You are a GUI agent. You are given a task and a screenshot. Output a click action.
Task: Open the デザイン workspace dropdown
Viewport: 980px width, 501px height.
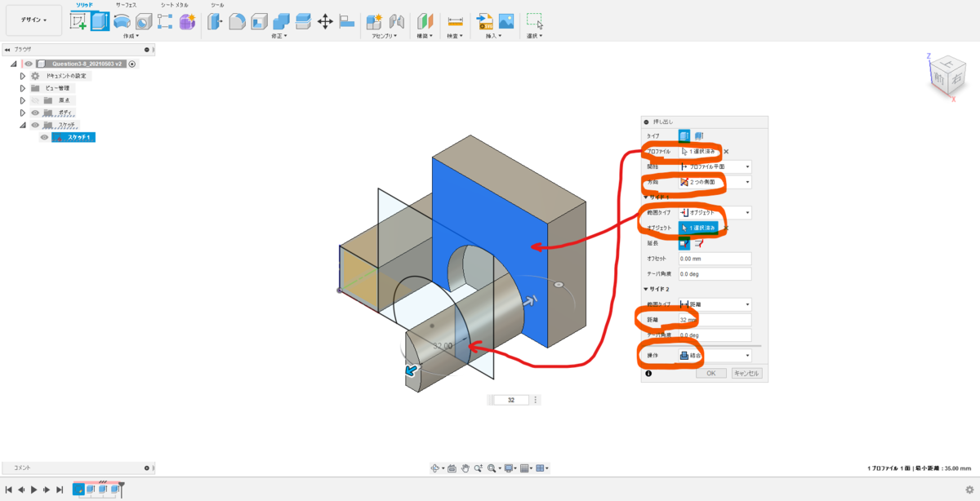pos(33,20)
